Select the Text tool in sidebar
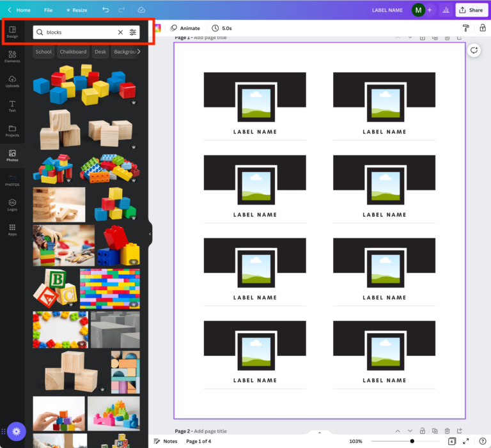This screenshot has width=491, height=448. (x=12, y=106)
